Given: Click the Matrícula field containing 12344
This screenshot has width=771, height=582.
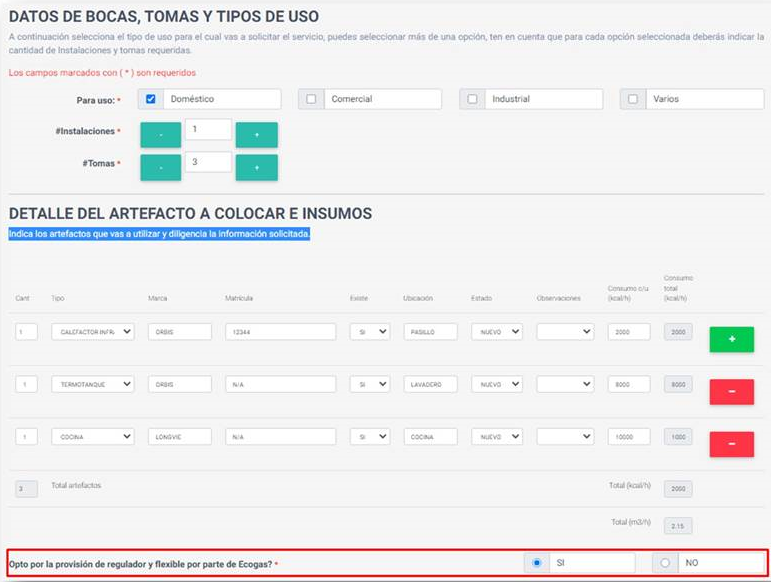Looking at the screenshot, I should (x=280, y=332).
